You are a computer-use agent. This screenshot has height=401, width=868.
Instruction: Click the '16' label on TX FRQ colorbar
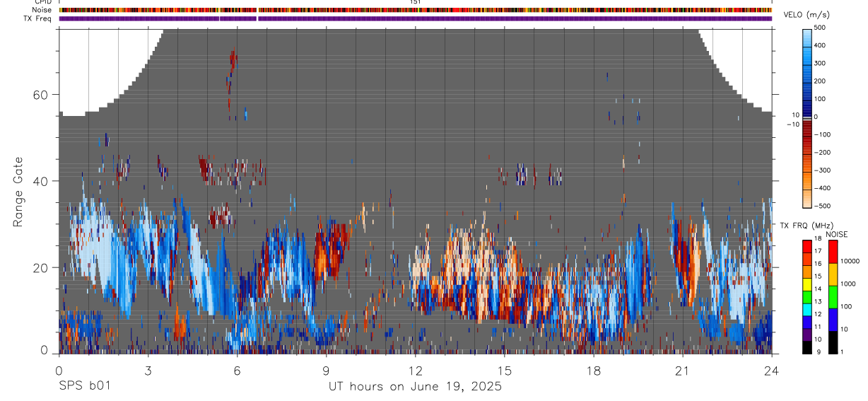pos(819,264)
